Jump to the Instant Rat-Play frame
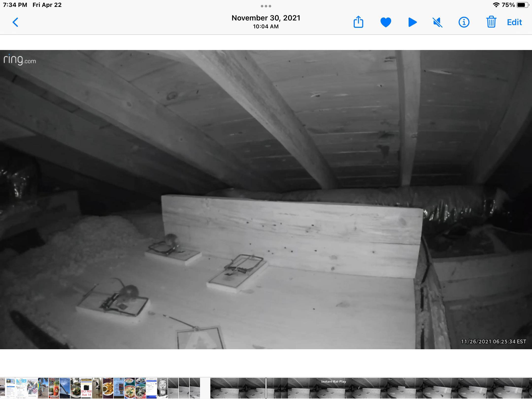Viewport: 532px width, 399px height. coord(333,388)
